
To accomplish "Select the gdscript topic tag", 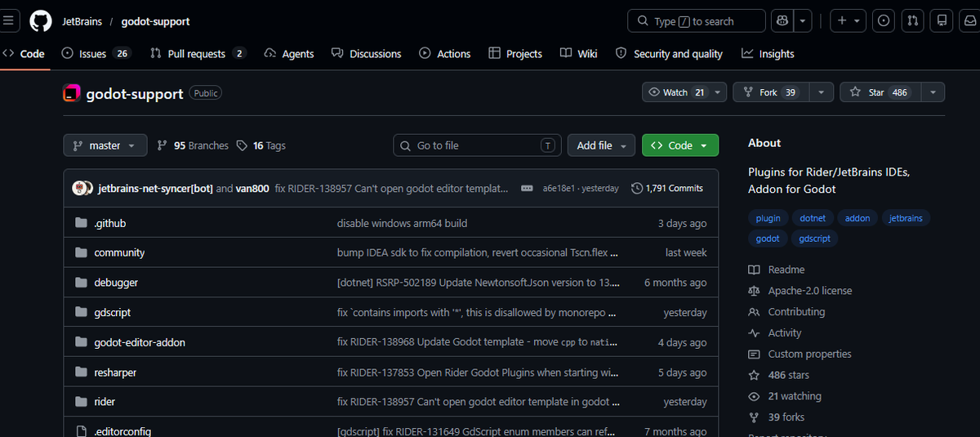I will point(815,239).
